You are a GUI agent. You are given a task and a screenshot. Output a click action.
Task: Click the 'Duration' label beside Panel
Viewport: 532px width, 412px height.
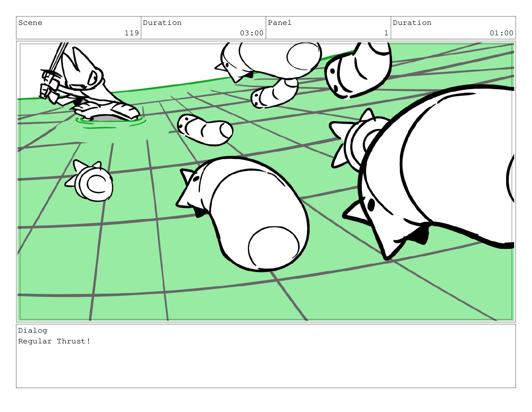tap(412, 23)
